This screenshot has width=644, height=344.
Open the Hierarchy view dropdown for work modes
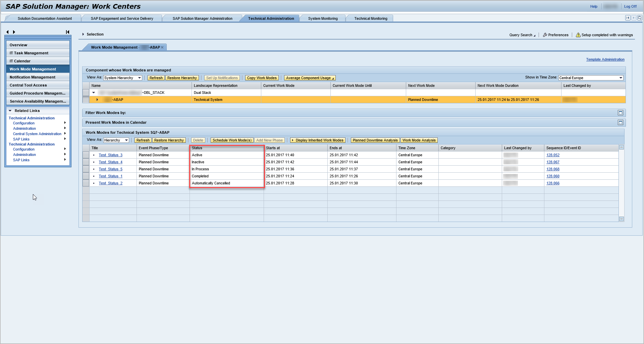(126, 140)
